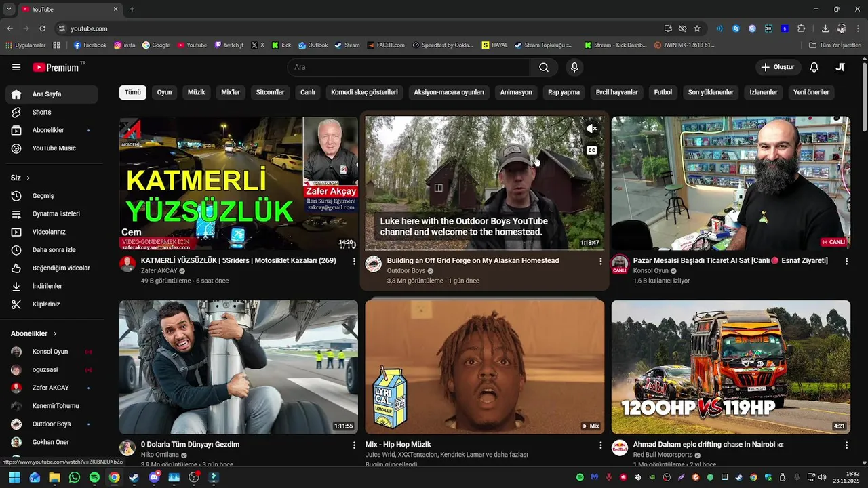Unmute the Outdoor Boys preview video
Viewport: 868px width, 488px height.
click(x=592, y=128)
